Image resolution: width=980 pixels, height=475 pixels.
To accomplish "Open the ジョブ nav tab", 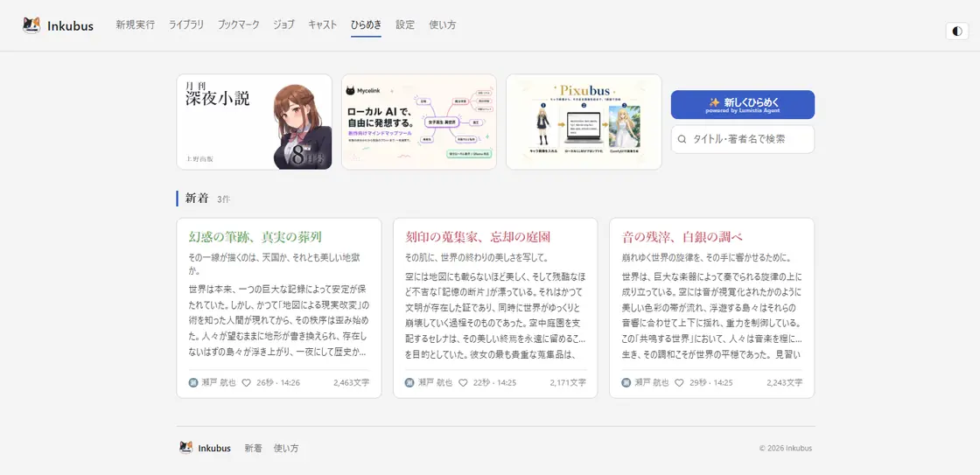I will pyautogui.click(x=283, y=25).
